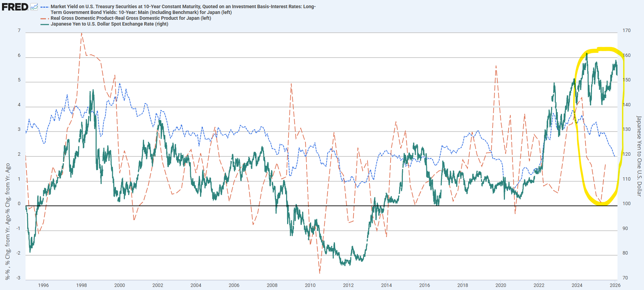Click the 1996 label on the x-axis
Image resolution: width=644 pixels, height=290 pixels.
(43, 285)
